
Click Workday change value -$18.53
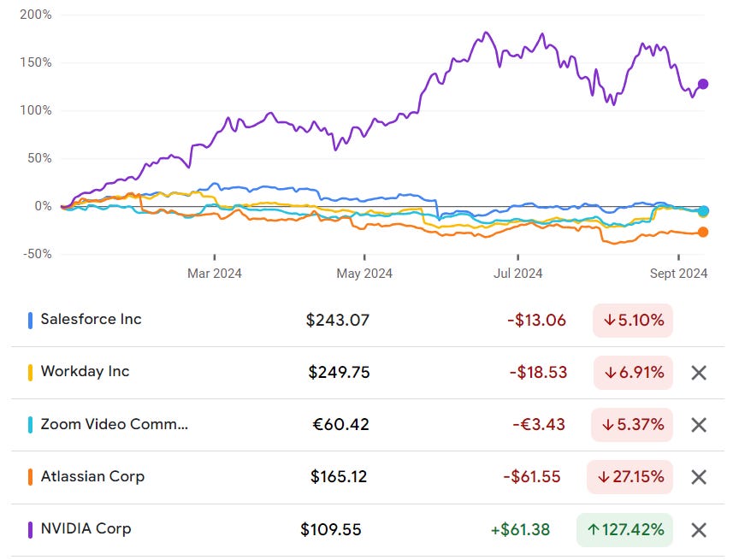(x=538, y=373)
